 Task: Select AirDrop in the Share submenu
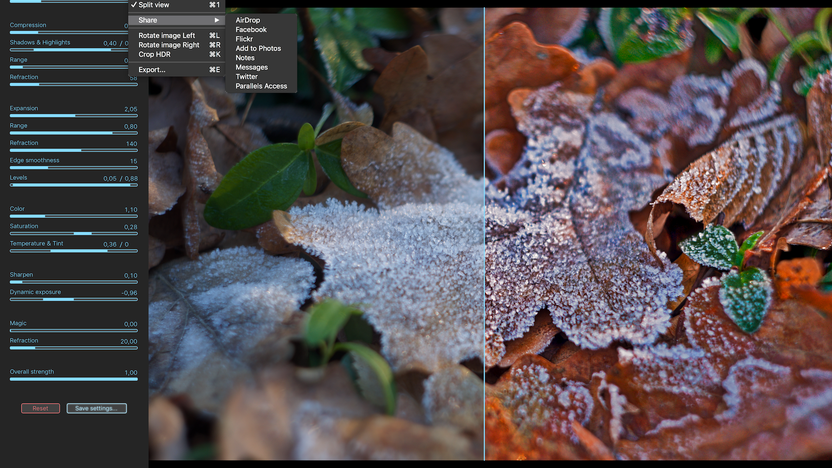[248, 20]
